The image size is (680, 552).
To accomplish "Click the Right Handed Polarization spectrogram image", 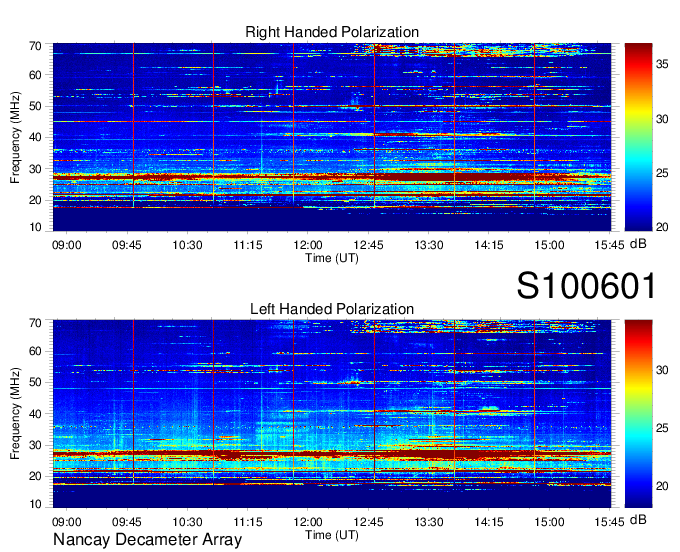I will pos(332,137).
